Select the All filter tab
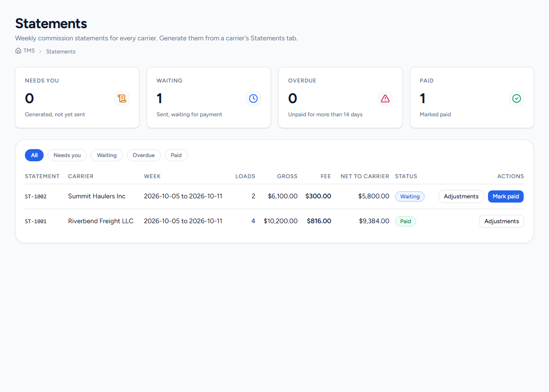 34,155
